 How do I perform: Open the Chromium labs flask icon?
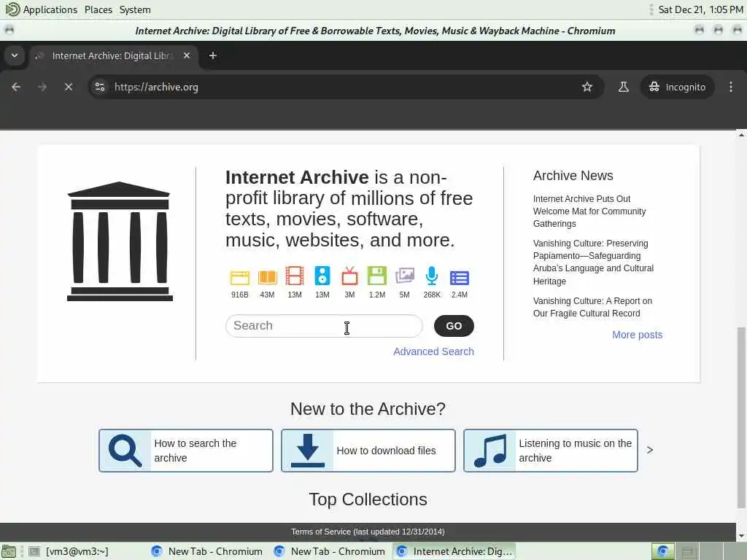[623, 87]
